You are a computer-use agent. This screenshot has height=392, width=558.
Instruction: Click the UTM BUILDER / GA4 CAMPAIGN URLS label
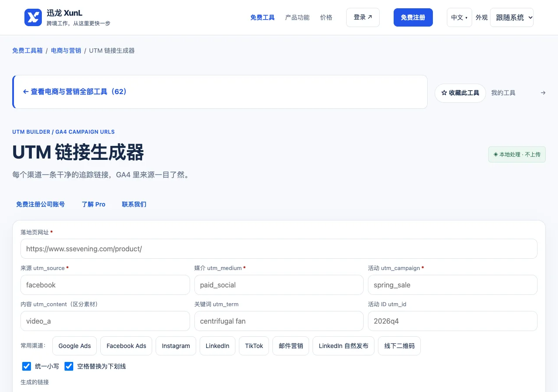click(64, 132)
